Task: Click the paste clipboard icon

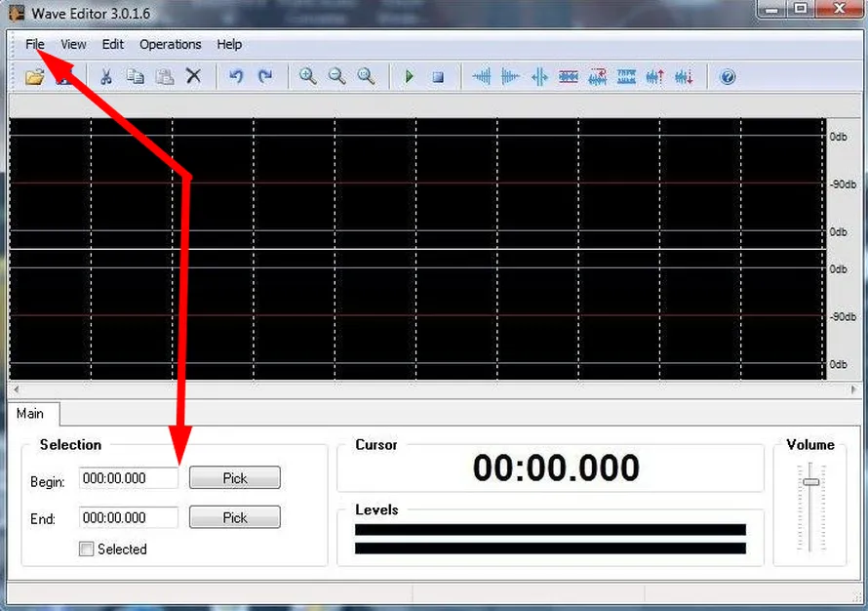Action: tap(165, 76)
